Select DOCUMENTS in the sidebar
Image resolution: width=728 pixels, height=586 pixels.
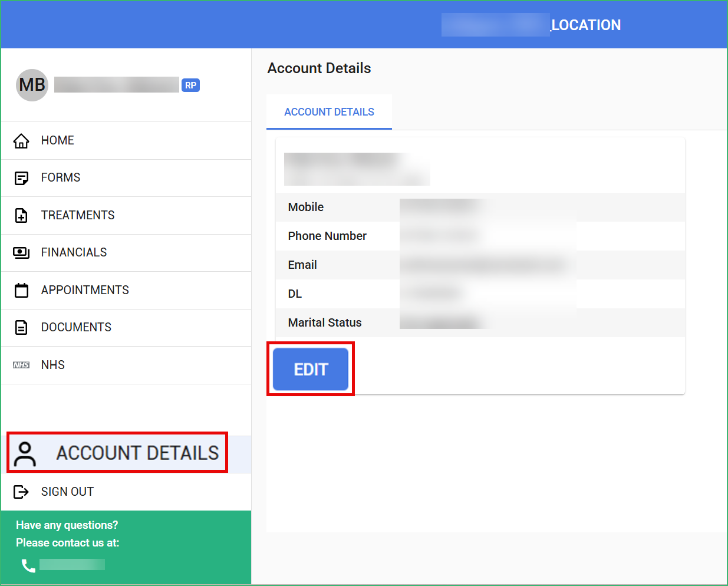tap(126, 327)
